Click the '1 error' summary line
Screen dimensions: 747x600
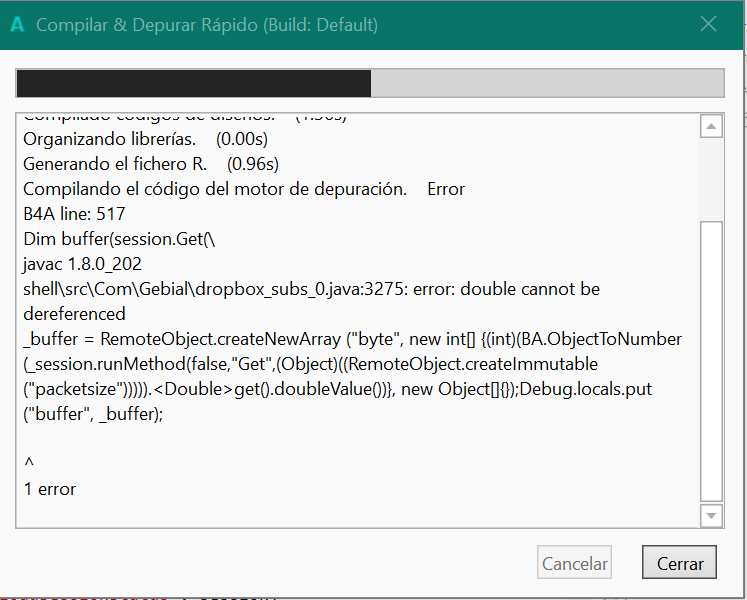click(50, 489)
